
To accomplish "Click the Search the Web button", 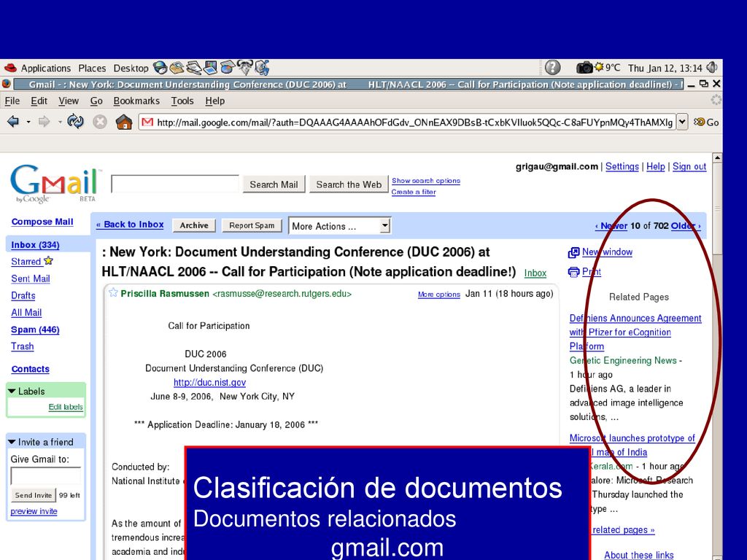I will pyautogui.click(x=349, y=184).
